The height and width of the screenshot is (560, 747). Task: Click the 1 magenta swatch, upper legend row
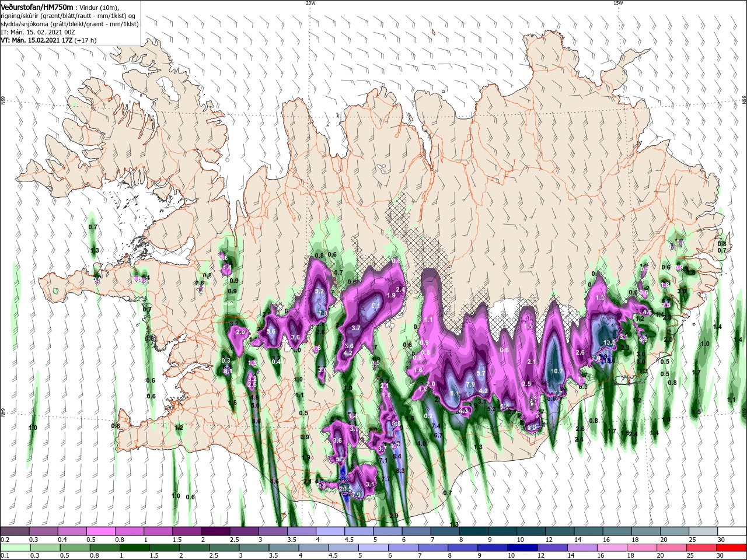pyautogui.click(x=158, y=531)
